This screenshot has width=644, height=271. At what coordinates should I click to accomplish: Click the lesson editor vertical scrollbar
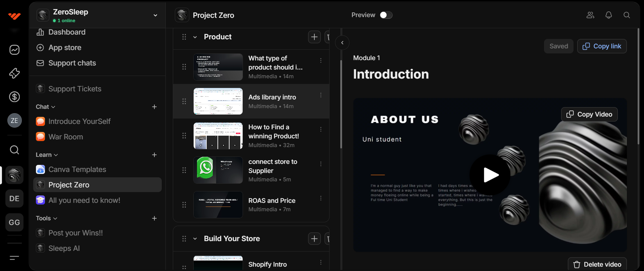click(x=638, y=86)
